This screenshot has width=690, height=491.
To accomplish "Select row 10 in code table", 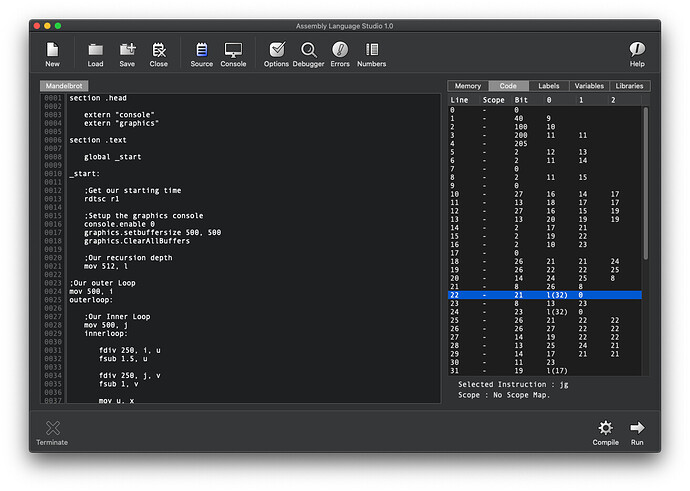I will [x=545, y=194].
